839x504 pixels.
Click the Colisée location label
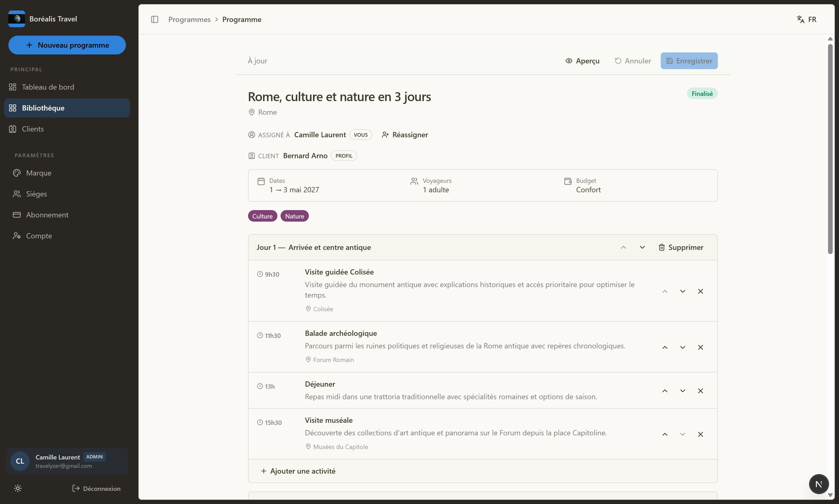pyautogui.click(x=319, y=309)
